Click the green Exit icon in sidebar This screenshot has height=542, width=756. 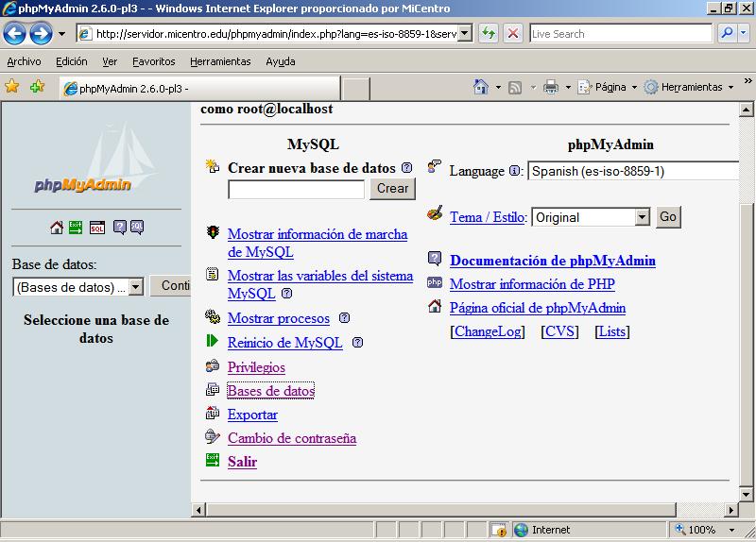click(76, 228)
